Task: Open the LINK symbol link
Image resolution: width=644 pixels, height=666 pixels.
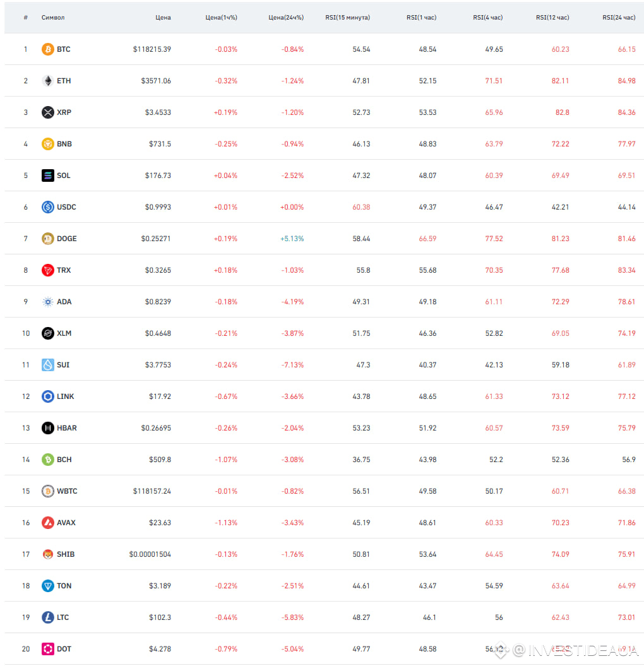Action: click(66, 396)
